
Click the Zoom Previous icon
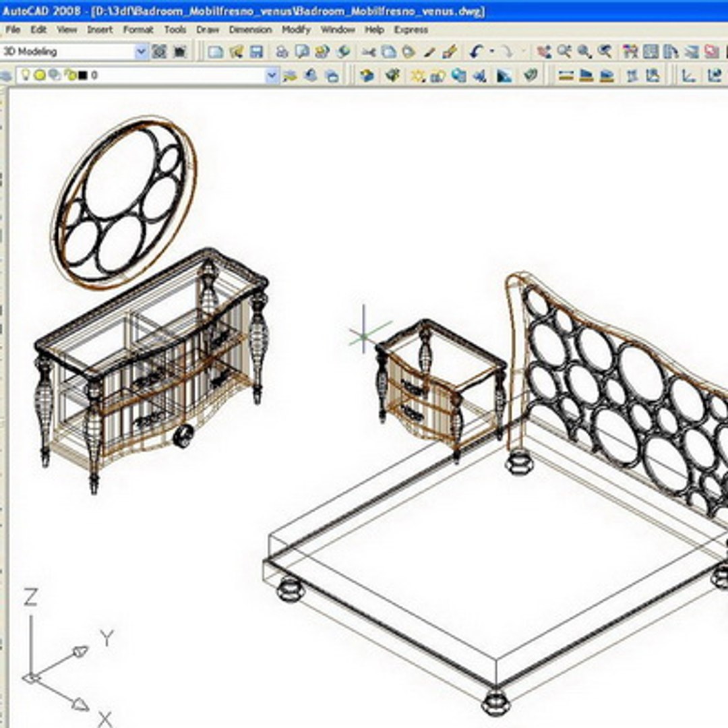coord(605,51)
